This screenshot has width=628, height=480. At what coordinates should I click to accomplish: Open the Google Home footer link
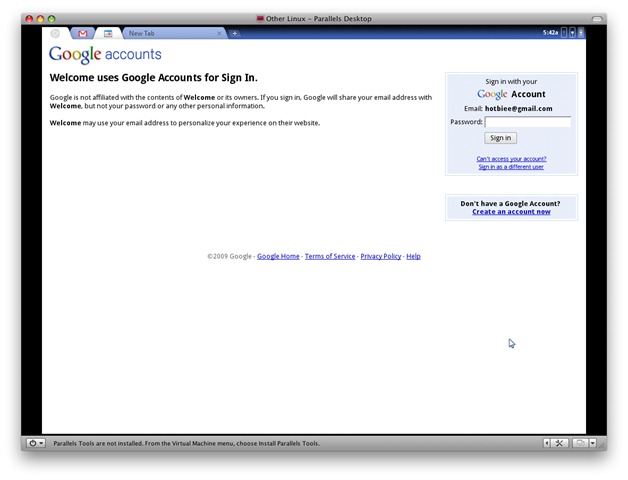coord(278,257)
